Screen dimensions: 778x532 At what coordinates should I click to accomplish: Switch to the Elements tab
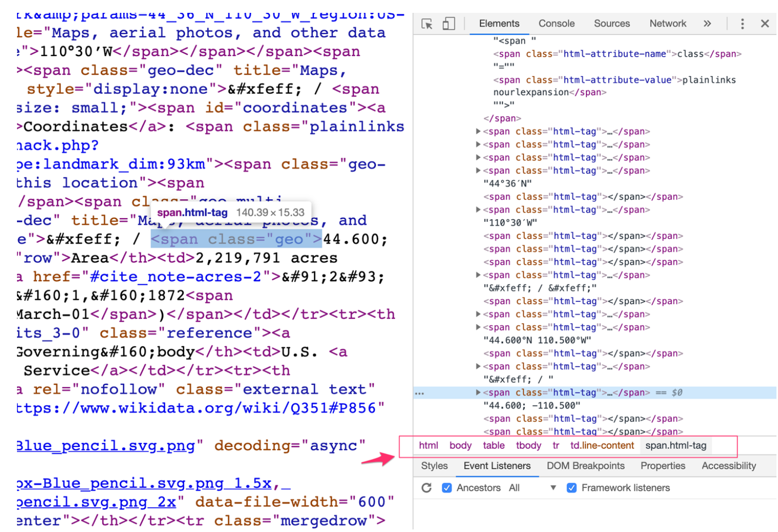pos(499,24)
